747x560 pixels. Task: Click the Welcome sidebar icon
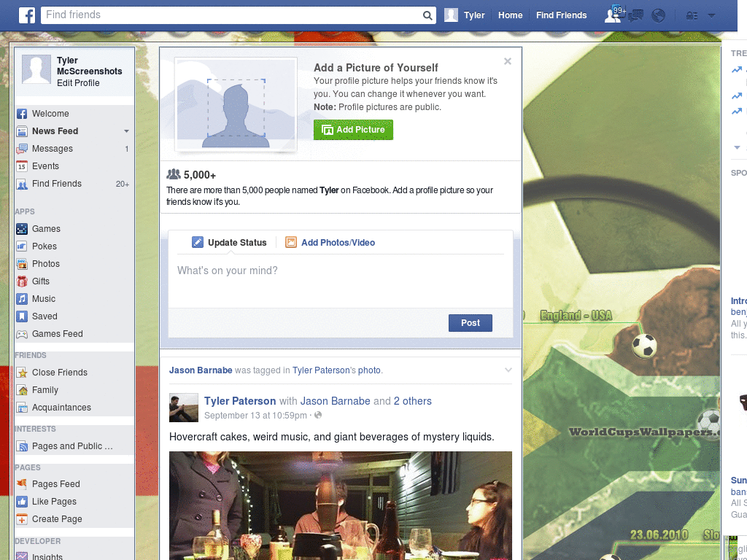[x=22, y=114]
